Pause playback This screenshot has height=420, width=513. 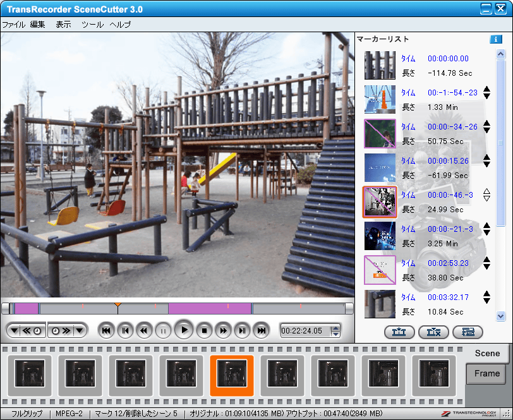click(163, 331)
